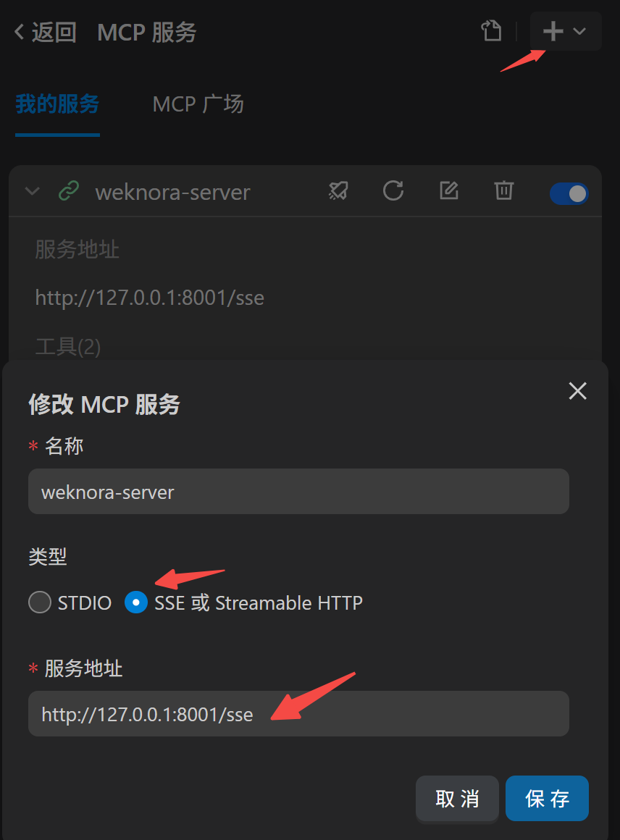Delete weknora-server with trash icon
620x840 pixels.
pos(503,190)
